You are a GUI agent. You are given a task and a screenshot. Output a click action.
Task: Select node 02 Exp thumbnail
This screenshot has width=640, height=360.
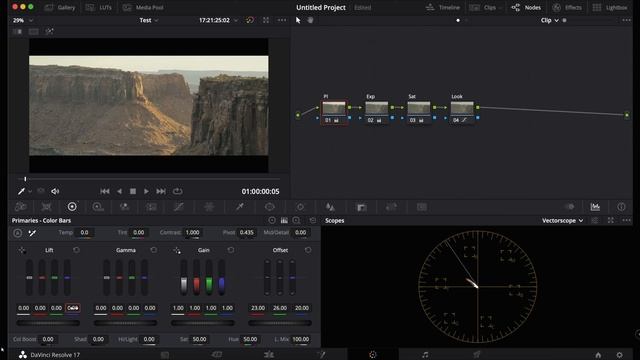[376, 108]
